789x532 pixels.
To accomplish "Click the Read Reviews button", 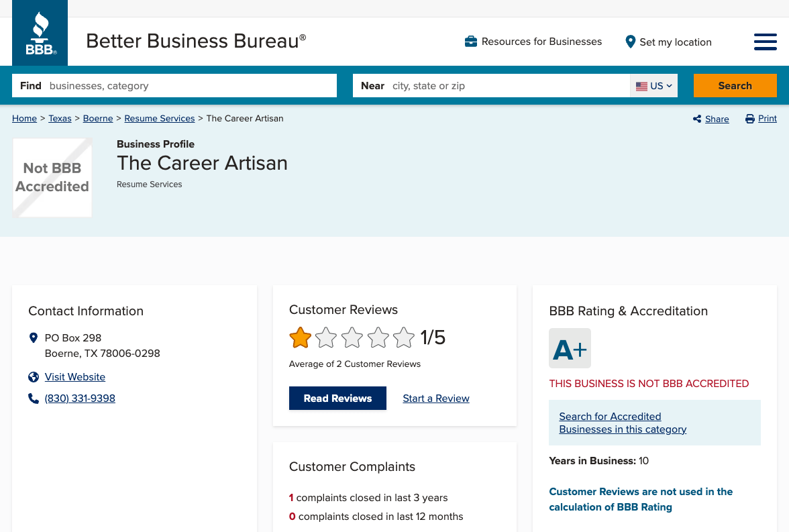I will [337, 398].
